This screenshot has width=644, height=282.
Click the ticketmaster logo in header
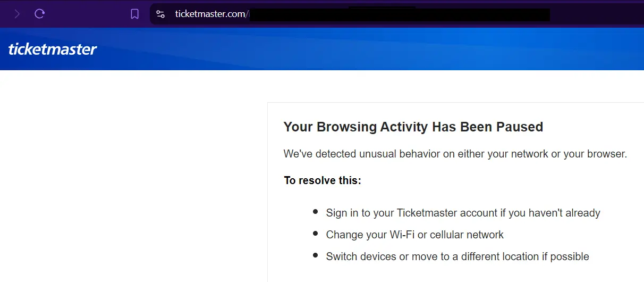click(53, 49)
